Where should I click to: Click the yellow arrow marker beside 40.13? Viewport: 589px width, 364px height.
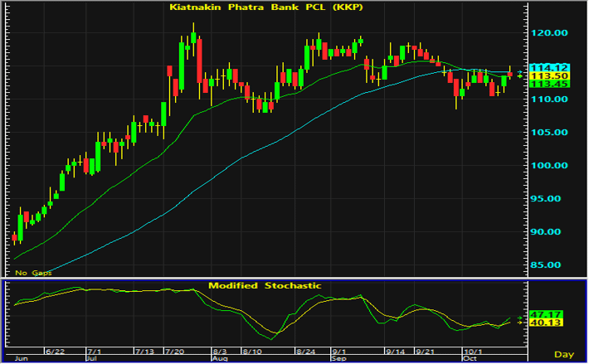pyautogui.click(x=520, y=323)
